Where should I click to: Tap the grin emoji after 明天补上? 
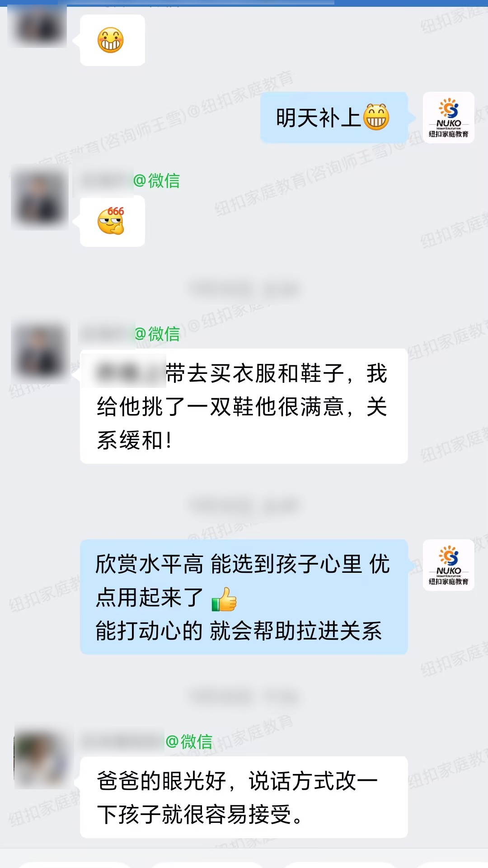[x=376, y=117]
